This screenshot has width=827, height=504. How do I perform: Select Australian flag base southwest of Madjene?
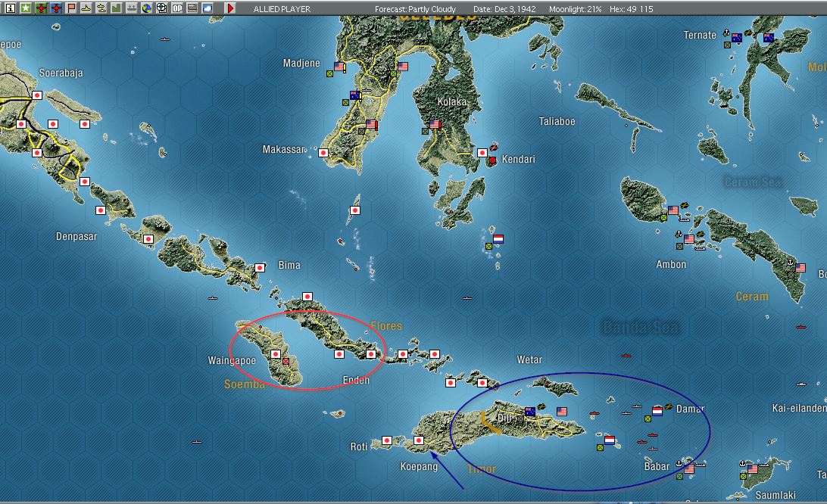point(355,95)
